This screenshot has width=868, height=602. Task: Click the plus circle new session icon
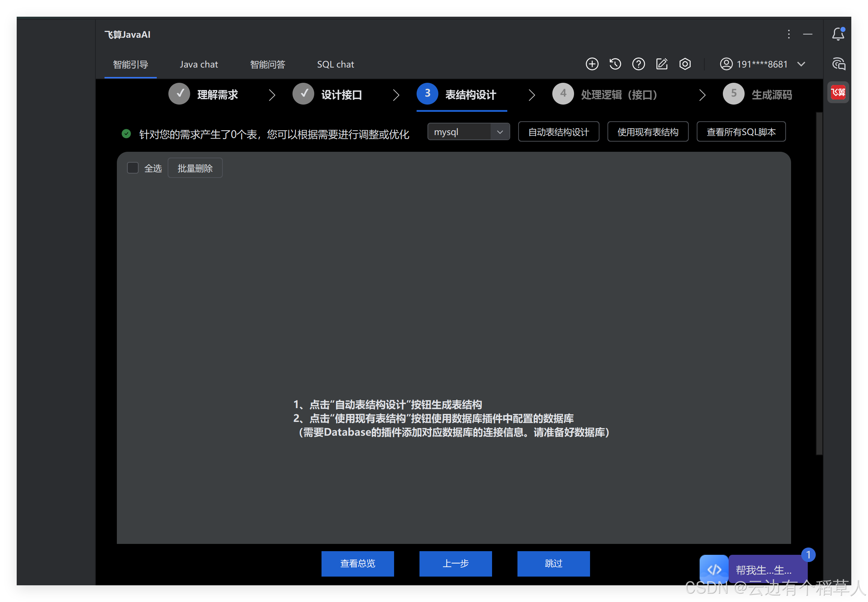[592, 64]
